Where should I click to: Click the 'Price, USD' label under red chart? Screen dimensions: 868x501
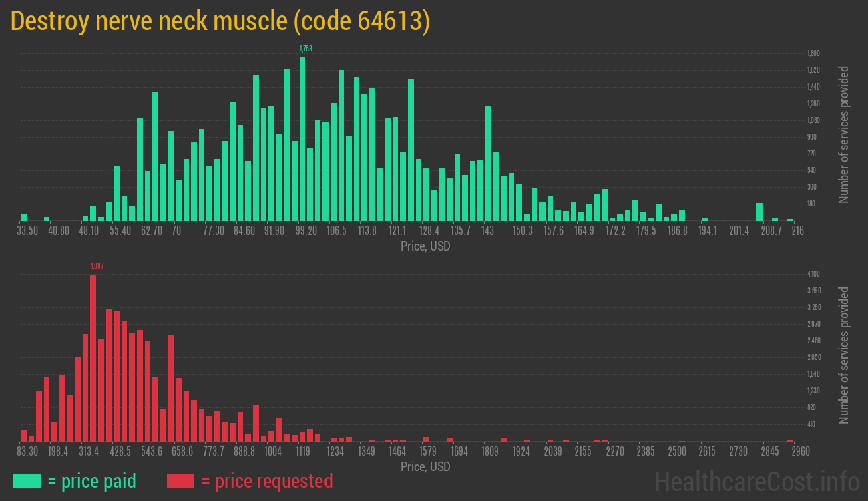coord(425,466)
